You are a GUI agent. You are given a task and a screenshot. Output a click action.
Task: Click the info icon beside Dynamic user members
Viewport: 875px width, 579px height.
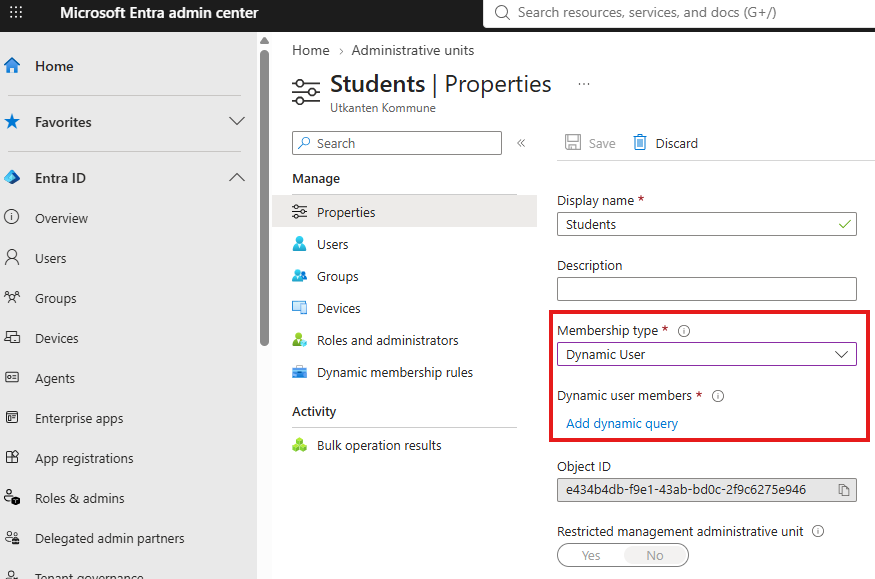tap(718, 396)
